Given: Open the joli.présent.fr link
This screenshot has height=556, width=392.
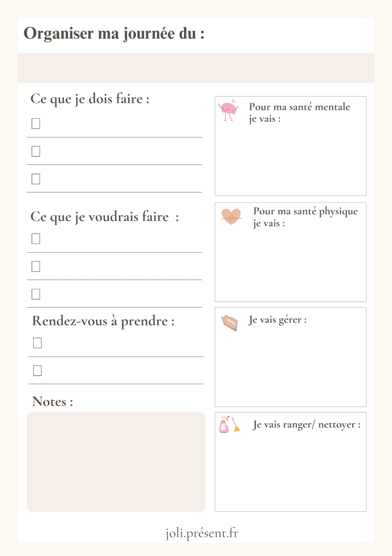Looking at the screenshot, I should pos(202,533).
